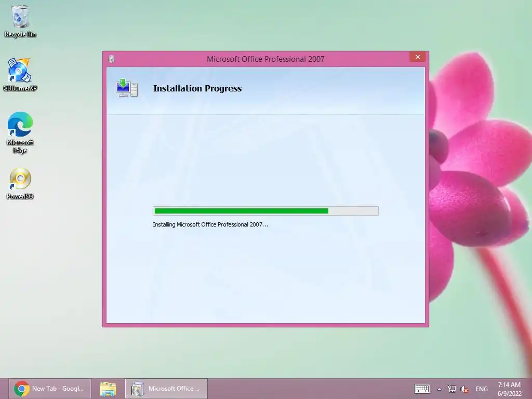Select the Microsoft Edge desktop shortcut

pyautogui.click(x=20, y=132)
